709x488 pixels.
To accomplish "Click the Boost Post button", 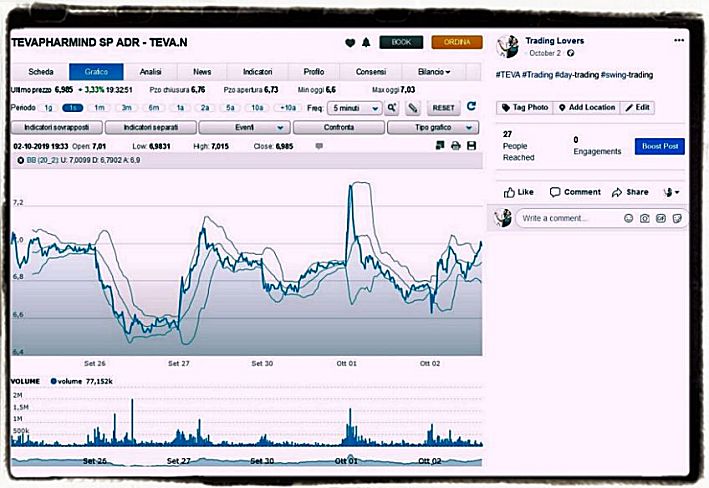I will coord(660,147).
